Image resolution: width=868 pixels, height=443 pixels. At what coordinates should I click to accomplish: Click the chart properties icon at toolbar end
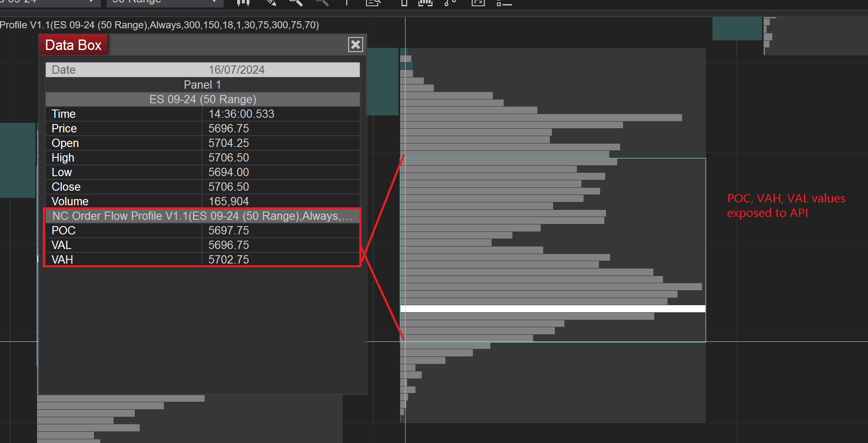point(504,3)
